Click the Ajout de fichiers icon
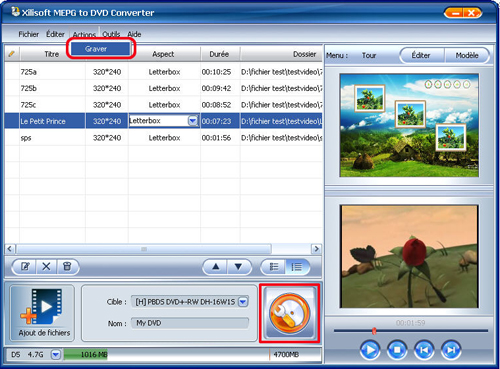Screen dimensions: 500x369 (42, 313)
